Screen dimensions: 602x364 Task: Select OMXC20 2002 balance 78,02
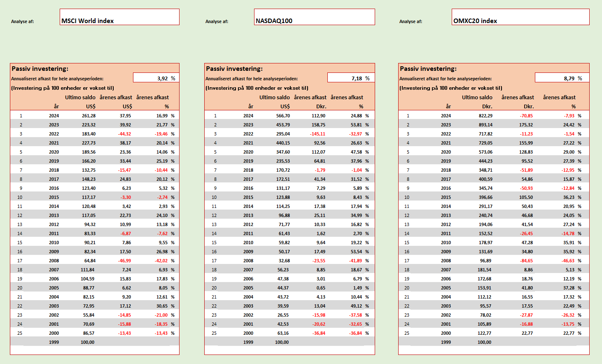(x=485, y=315)
